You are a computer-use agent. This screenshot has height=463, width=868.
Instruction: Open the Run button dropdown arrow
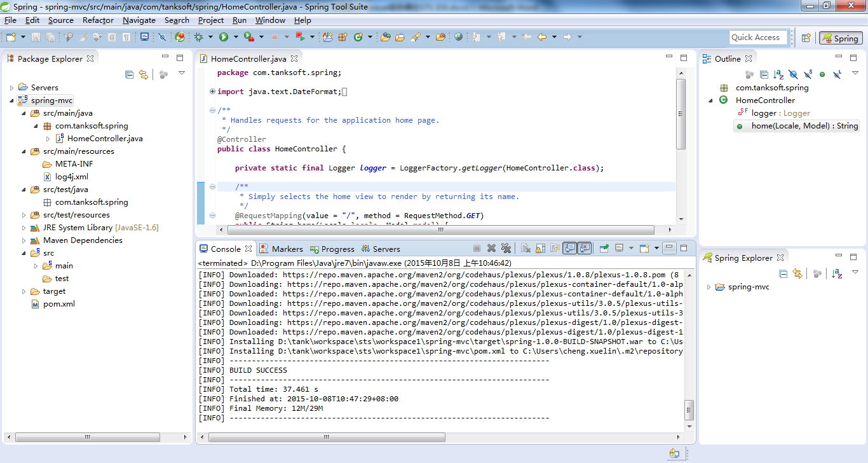coord(234,37)
